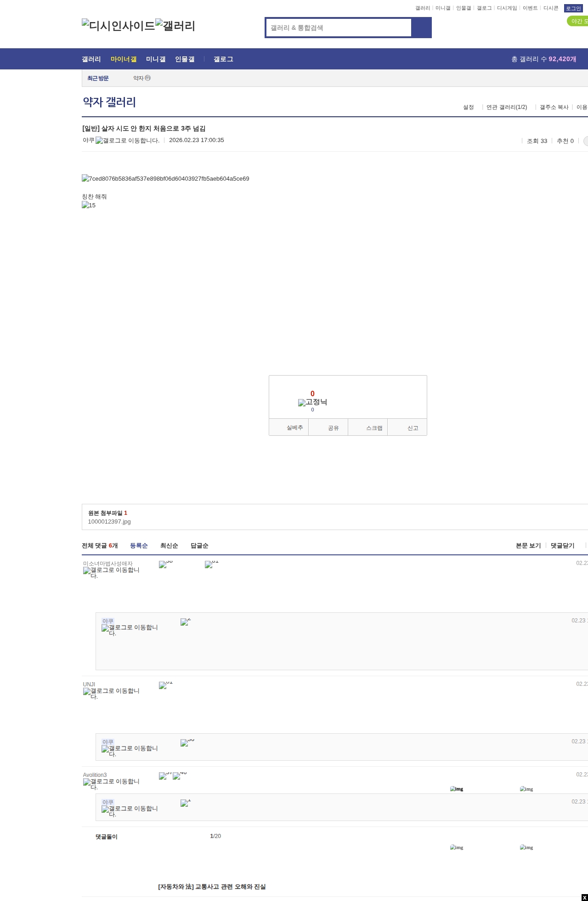Viewport: 588px width, 901px height.
Task: Scrap the post with 스크랩
Action: 368,428
